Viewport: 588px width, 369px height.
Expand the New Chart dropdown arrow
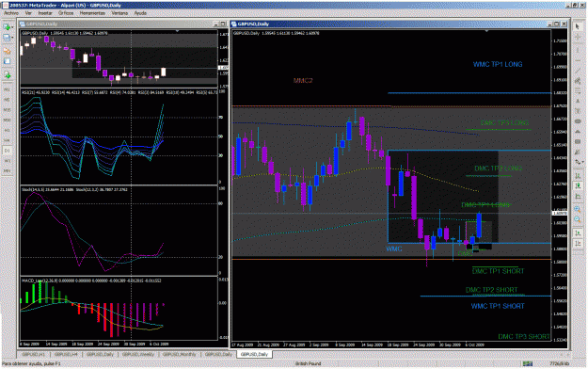click(12, 27)
